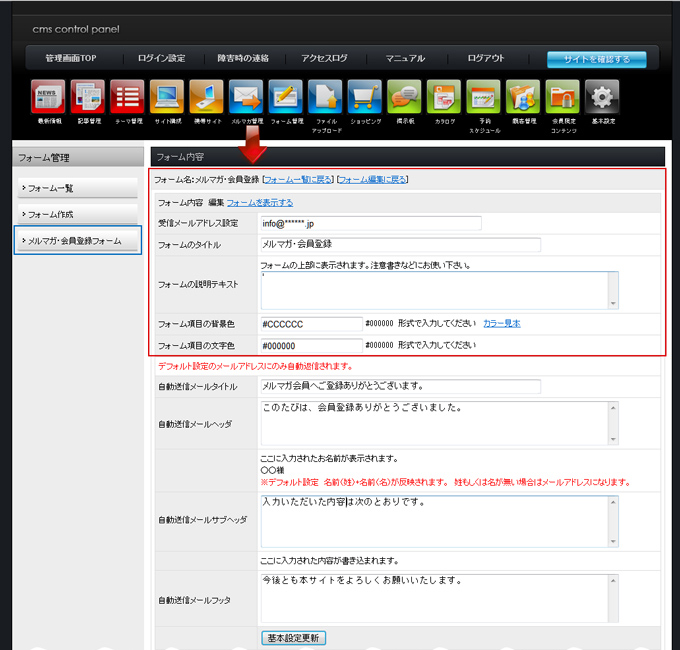The image size is (680, 650).
Task: Open the 最新情報 news icon
Action: click(x=48, y=97)
